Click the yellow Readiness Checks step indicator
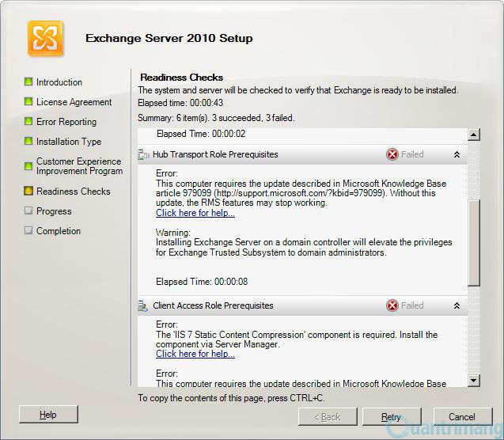The height and width of the screenshot is (440, 504). (28, 191)
